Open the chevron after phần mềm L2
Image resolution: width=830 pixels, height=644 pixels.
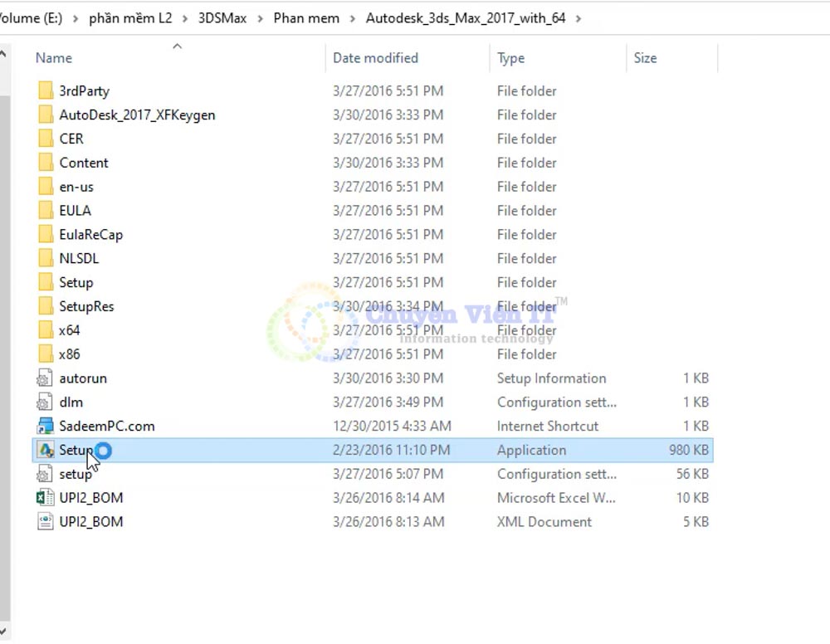[x=185, y=18]
